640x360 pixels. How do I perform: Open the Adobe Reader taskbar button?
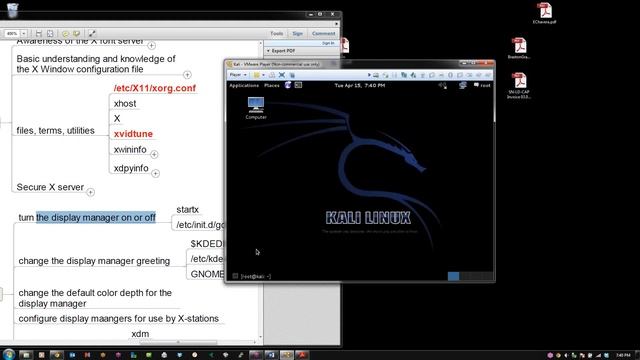[x=302, y=355]
